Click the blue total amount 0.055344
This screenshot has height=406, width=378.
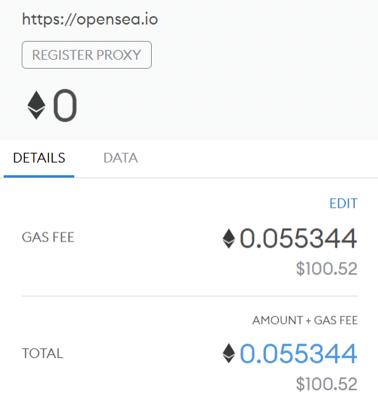(x=298, y=353)
